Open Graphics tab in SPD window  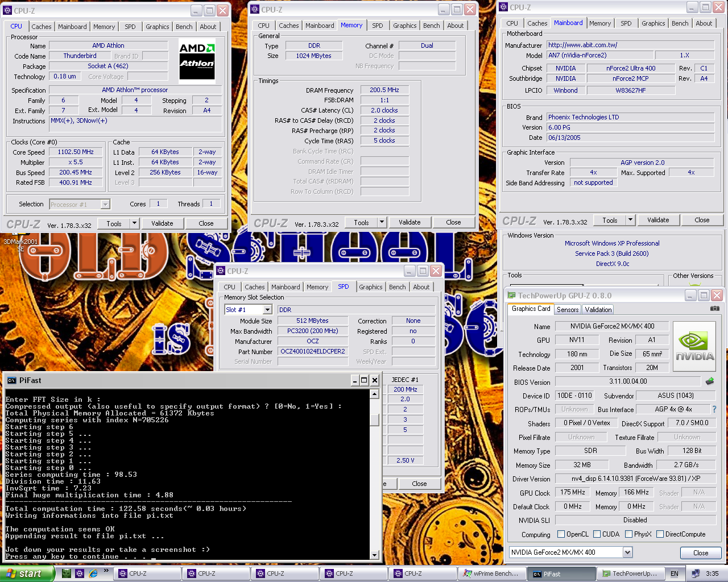tap(371, 287)
